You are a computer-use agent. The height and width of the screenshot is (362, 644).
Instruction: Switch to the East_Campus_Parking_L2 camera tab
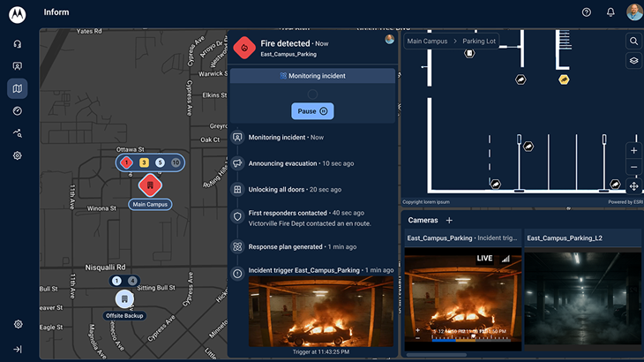[x=565, y=238]
